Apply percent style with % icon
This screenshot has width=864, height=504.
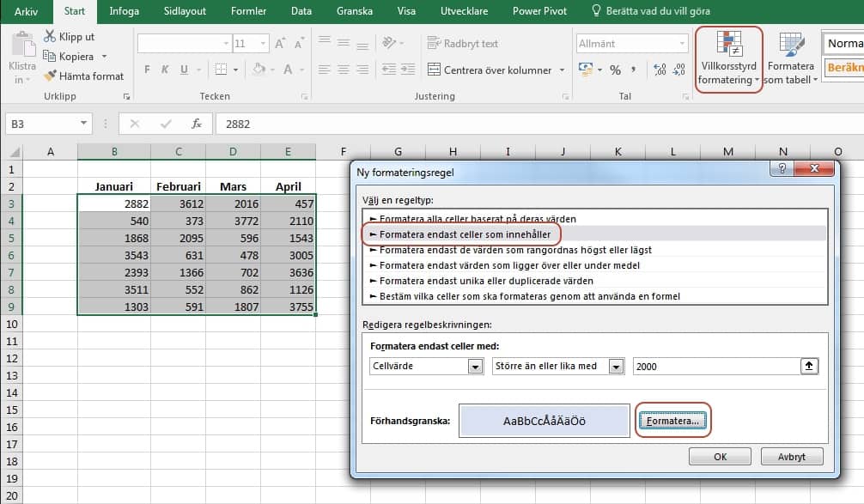[615, 70]
